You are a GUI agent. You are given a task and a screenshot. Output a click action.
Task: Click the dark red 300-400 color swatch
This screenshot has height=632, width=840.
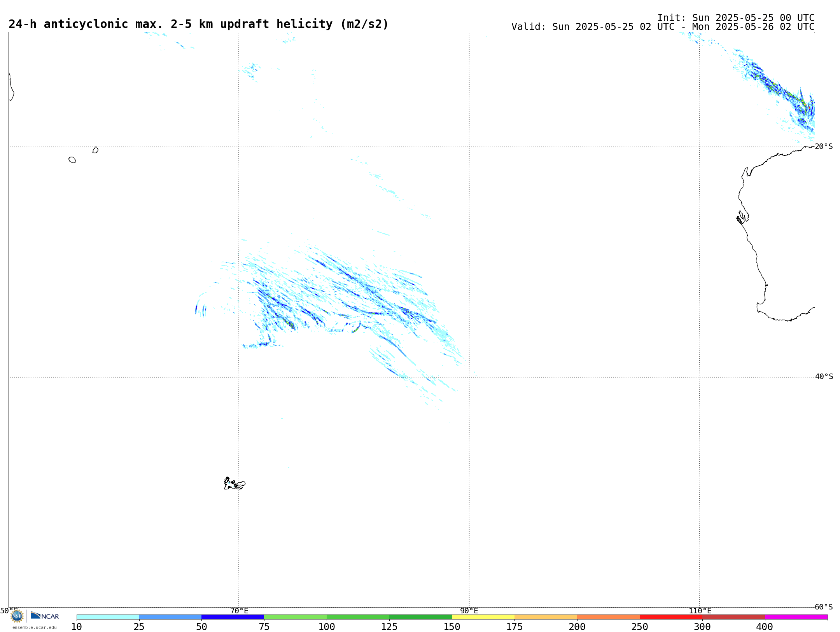(x=734, y=617)
